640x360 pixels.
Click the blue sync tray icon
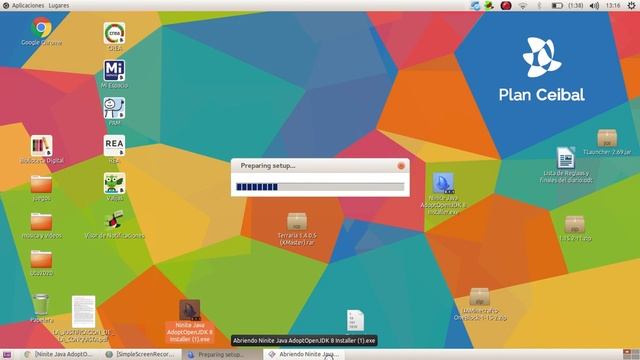pyautogui.click(x=475, y=5)
